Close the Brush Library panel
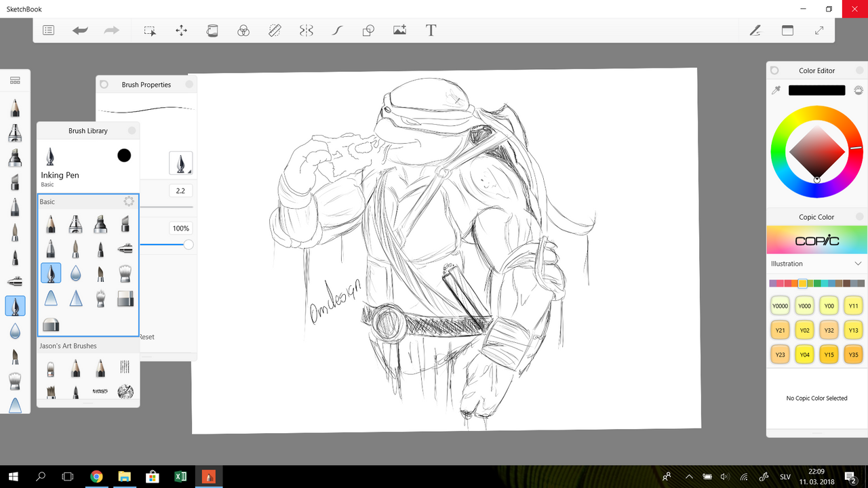This screenshot has width=868, height=488. click(132, 131)
